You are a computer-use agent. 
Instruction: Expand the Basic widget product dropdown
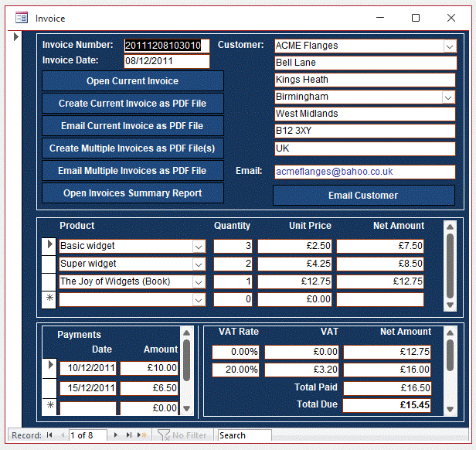tap(199, 247)
